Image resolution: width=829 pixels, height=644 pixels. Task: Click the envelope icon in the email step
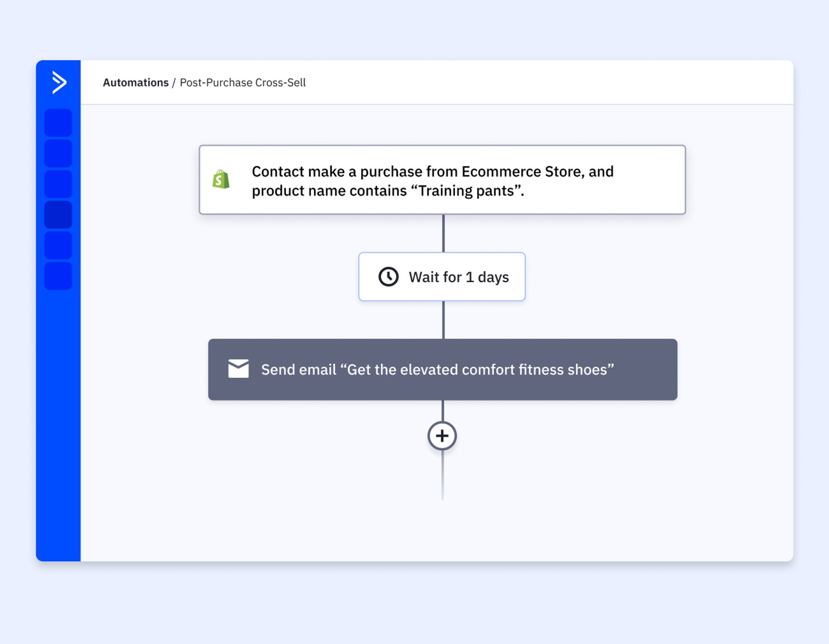coord(238,369)
